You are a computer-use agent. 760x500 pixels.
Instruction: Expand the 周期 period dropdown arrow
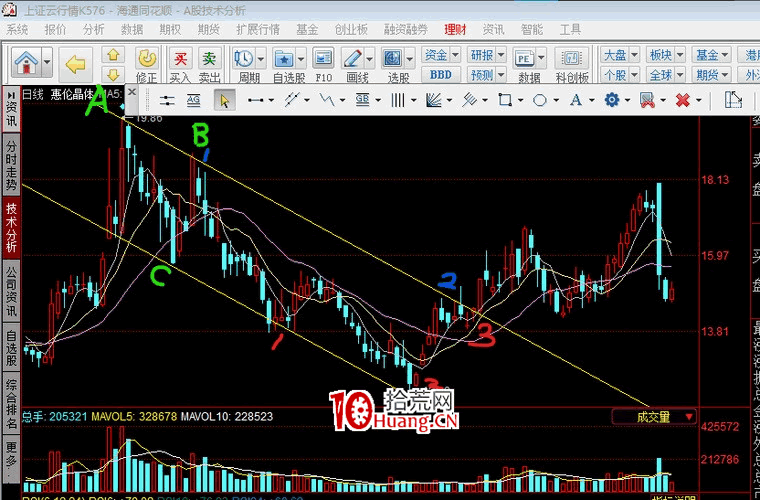click(261, 60)
